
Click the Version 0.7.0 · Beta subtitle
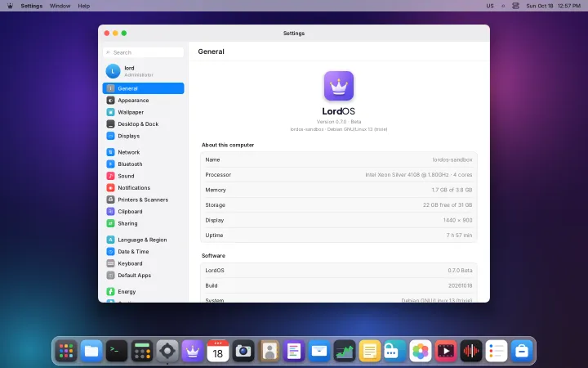click(339, 122)
